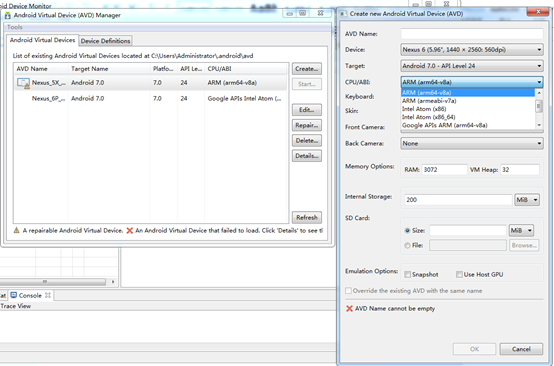Enable the Snapshot checkbox
Screen dimensions: 554x366
407,274
